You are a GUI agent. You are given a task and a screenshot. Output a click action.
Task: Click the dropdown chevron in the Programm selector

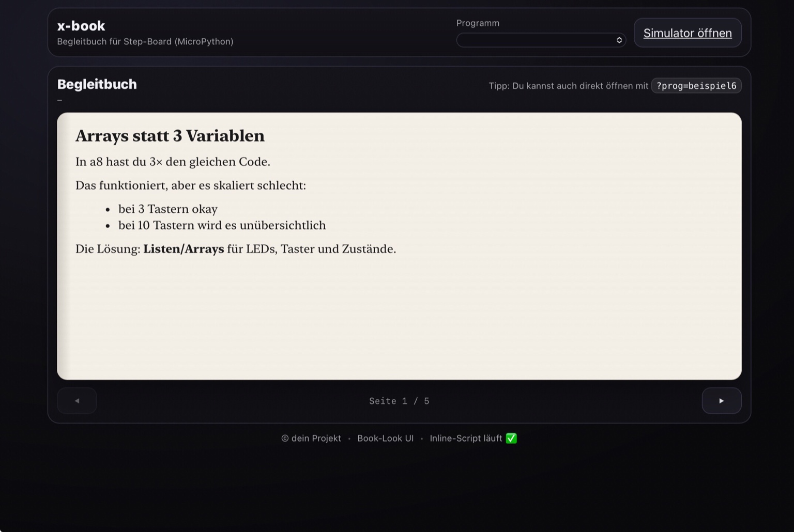(618, 40)
